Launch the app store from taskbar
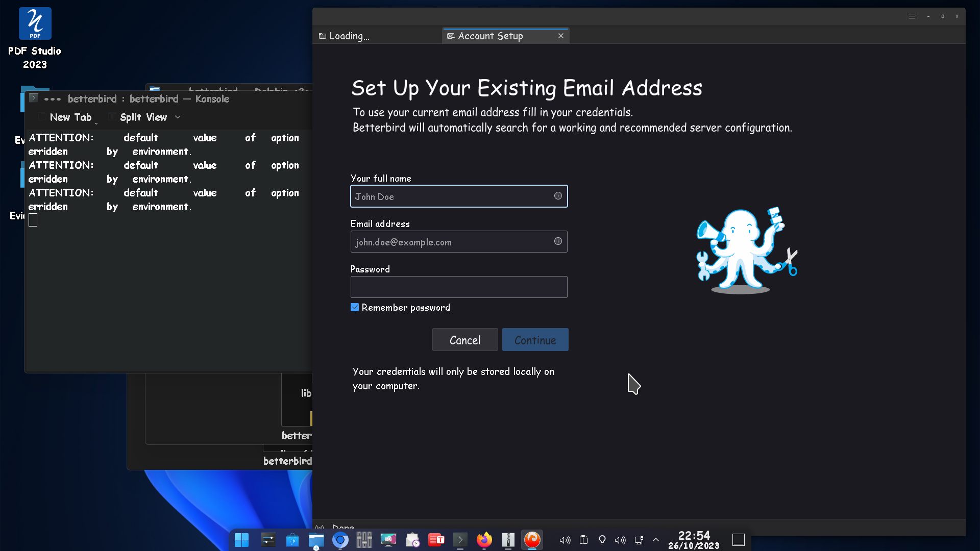 tap(292, 540)
